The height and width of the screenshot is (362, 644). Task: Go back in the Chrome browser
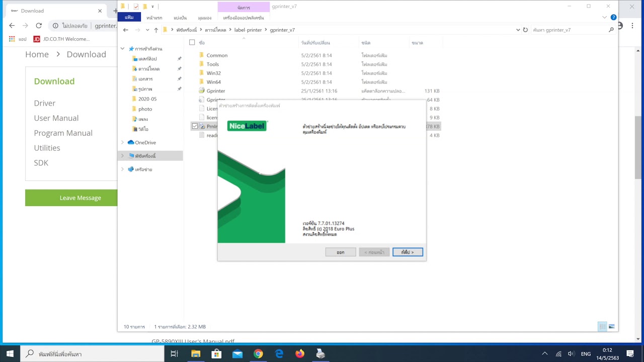pos(12,26)
